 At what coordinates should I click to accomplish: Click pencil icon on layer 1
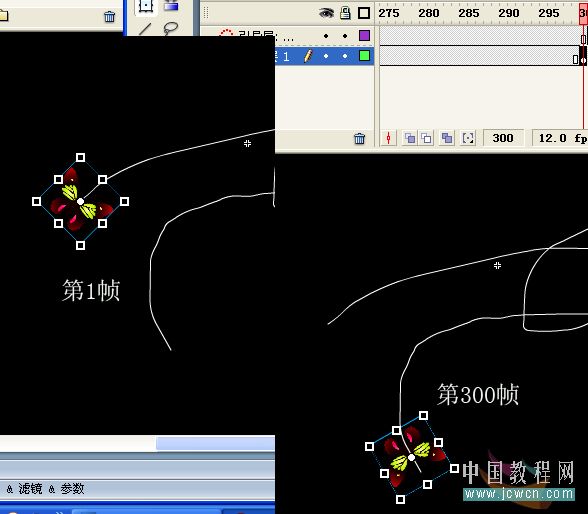tap(308, 56)
